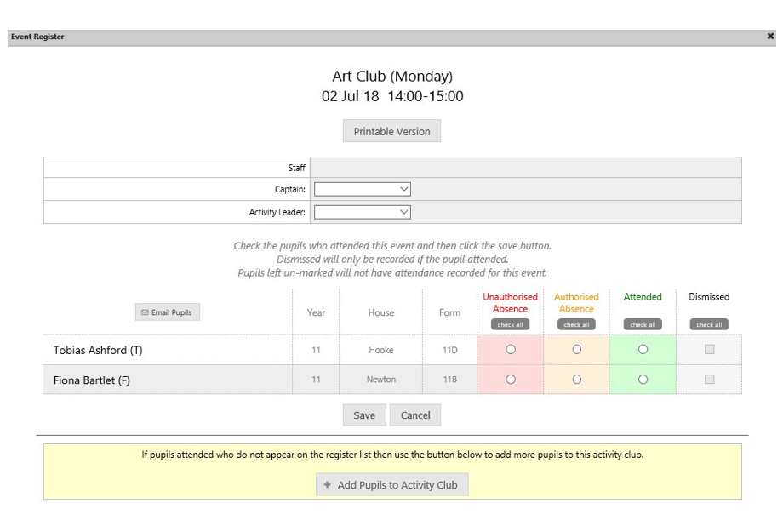The height and width of the screenshot is (532, 783).
Task: Click the House column header
Action: [381, 312]
